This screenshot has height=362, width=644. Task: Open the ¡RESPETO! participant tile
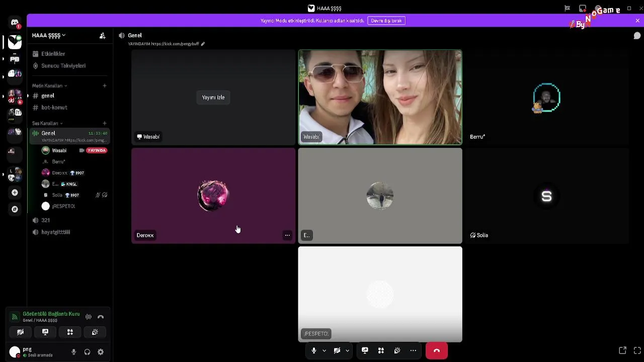(380, 294)
